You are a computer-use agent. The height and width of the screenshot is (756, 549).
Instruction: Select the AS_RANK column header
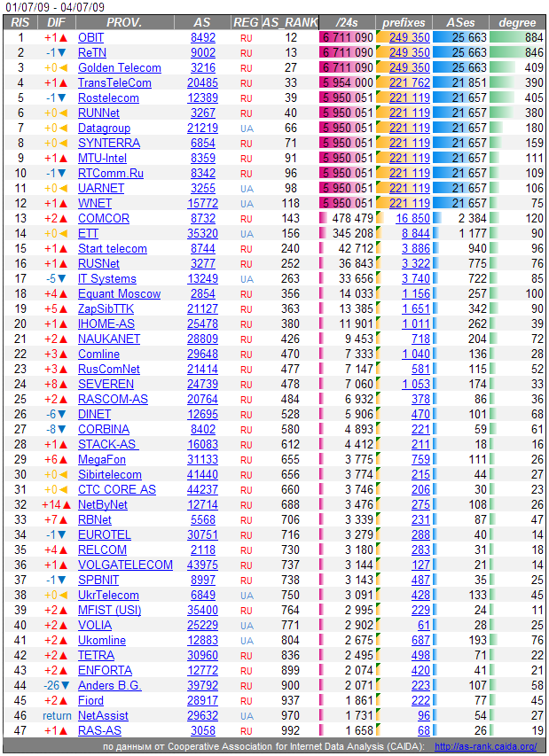coord(288,22)
